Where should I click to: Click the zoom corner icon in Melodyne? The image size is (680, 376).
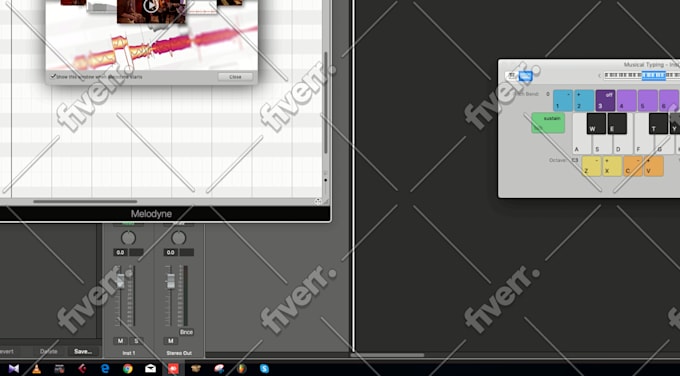(318, 201)
